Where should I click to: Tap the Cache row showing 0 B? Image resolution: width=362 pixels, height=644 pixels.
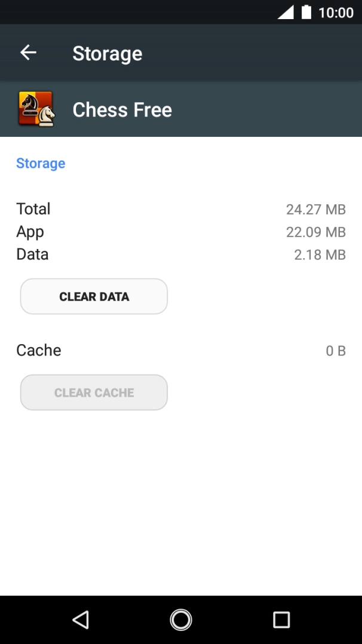pos(38,351)
